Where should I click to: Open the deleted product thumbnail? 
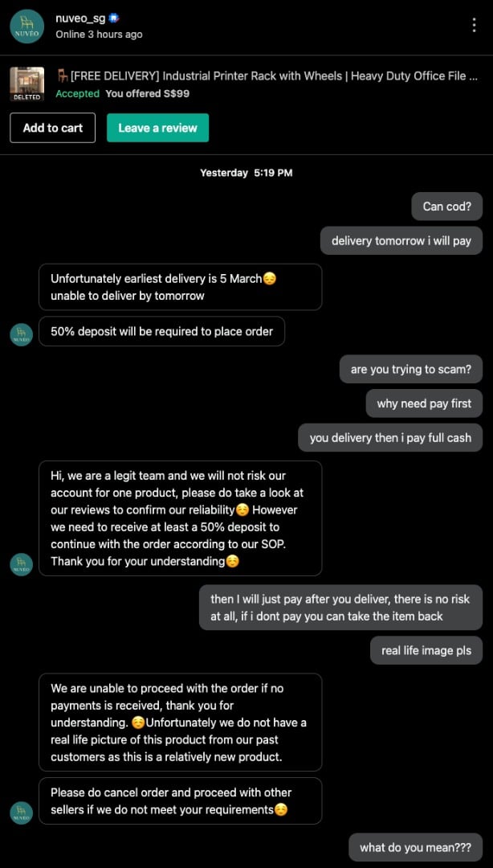[x=26, y=84]
